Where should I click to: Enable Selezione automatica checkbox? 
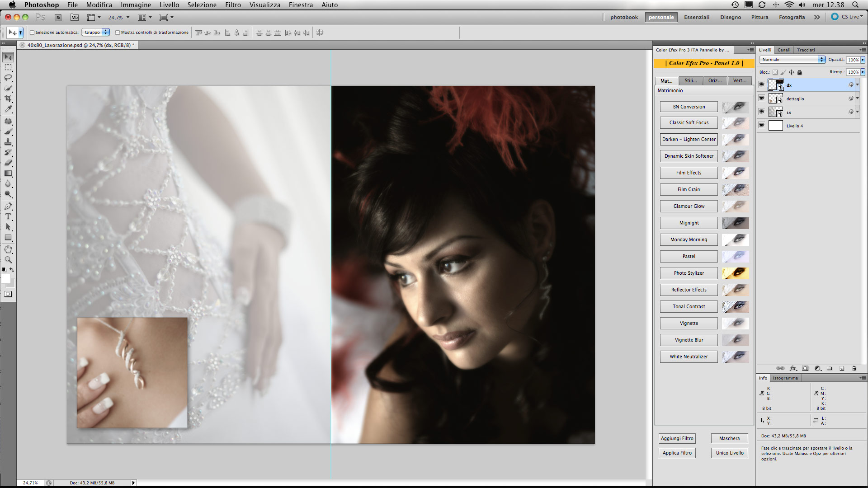coord(32,33)
